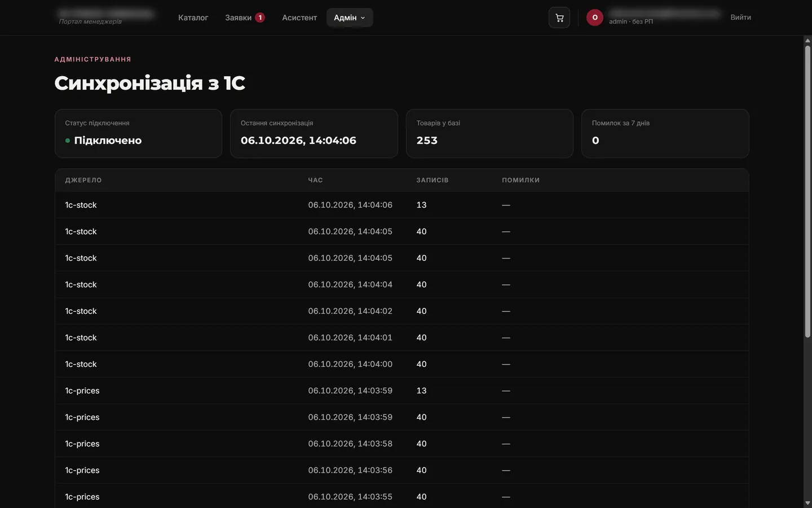812x508 pixels.
Task: Click the scrollbar up arrow
Action: point(807,41)
